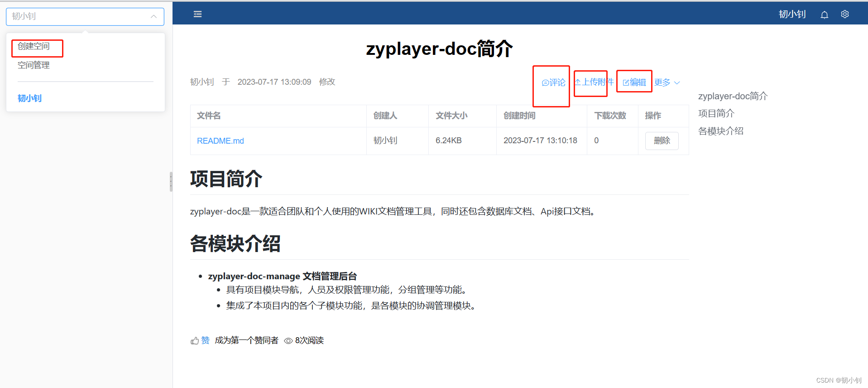Focus the space selector input field
Image resolution: width=868 pixels, height=388 pixels.
tap(85, 16)
